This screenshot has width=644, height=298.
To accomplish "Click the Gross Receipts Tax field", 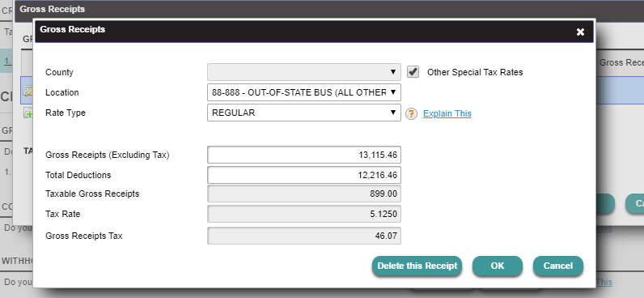I will pyautogui.click(x=304, y=236).
